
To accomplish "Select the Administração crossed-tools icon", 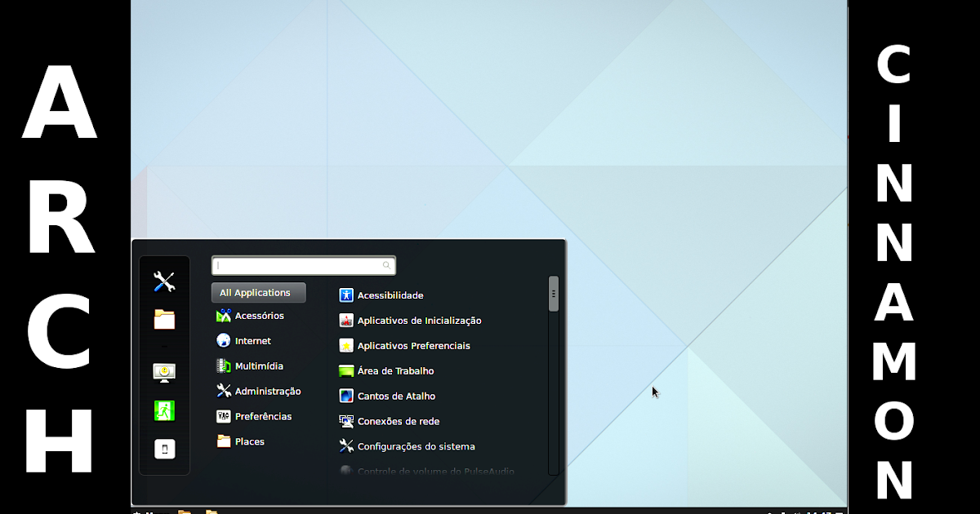I will point(222,391).
